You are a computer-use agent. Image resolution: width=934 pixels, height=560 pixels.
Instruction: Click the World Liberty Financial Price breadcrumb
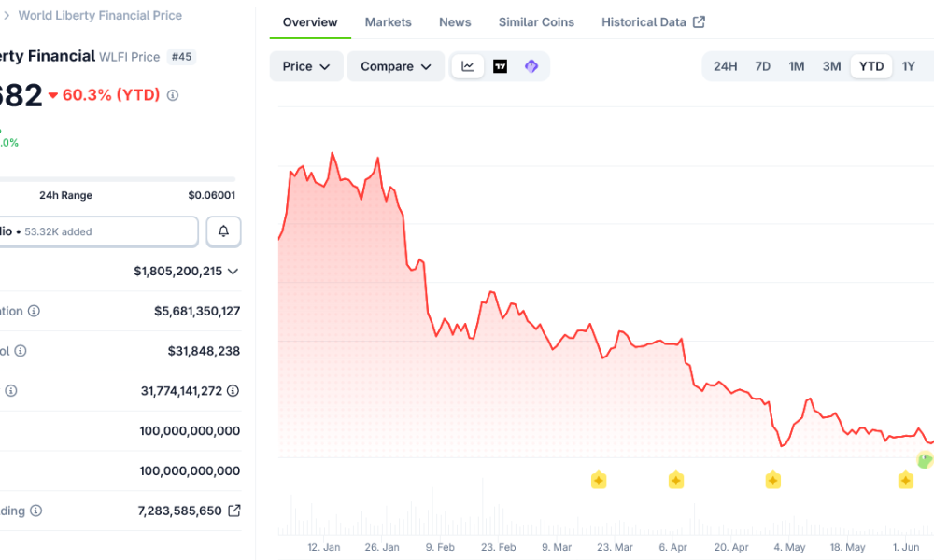(100, 16)
